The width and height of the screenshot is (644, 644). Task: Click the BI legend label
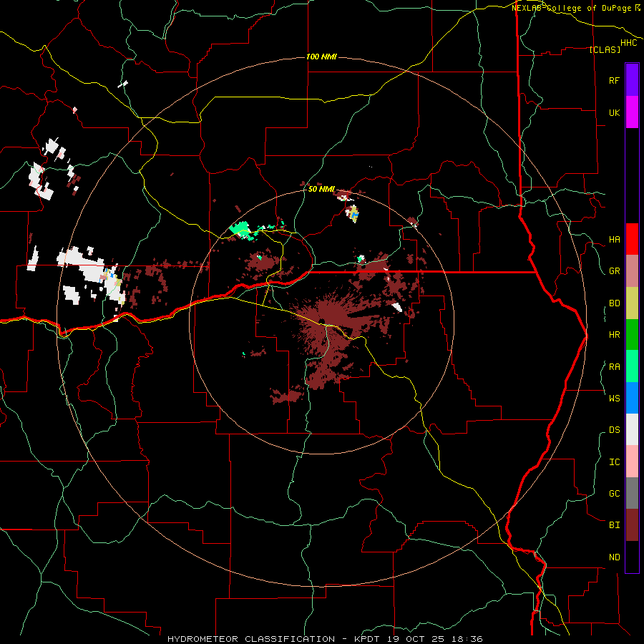click(x=614, y=525)
